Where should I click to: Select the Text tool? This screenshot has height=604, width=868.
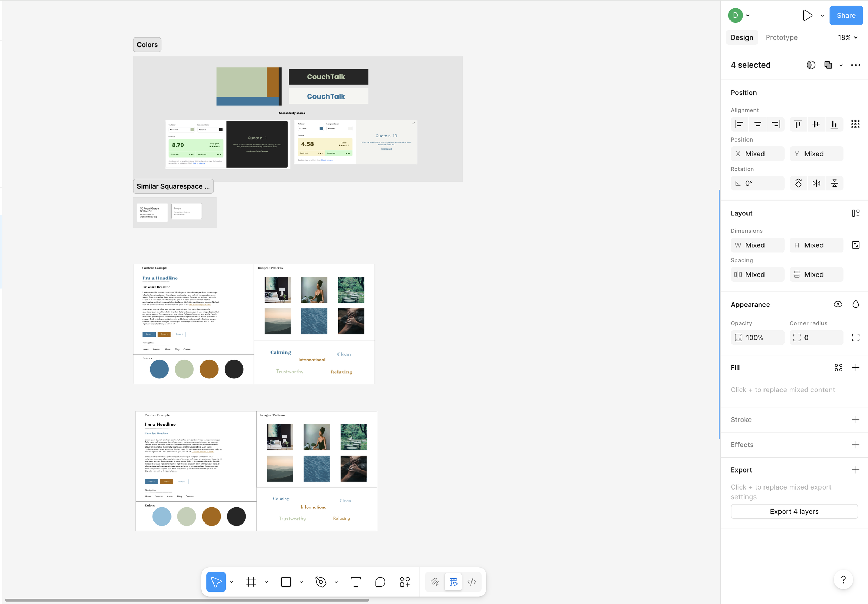[x=356, y=582]
